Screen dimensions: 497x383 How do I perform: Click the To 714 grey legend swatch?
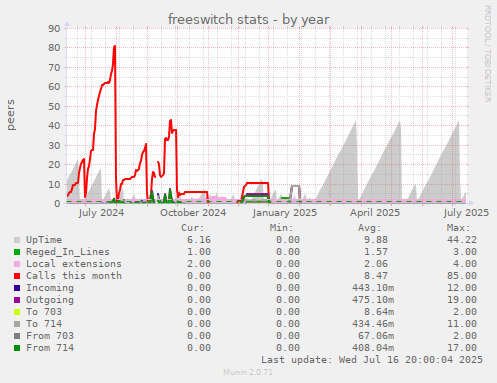point(17,324)
